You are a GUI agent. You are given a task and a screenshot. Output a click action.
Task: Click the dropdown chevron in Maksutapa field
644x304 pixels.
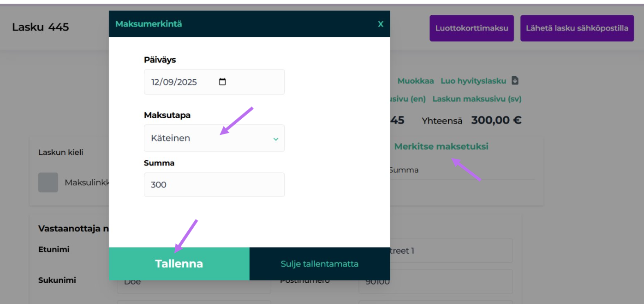pyautogui.click(x=275, y=138)
